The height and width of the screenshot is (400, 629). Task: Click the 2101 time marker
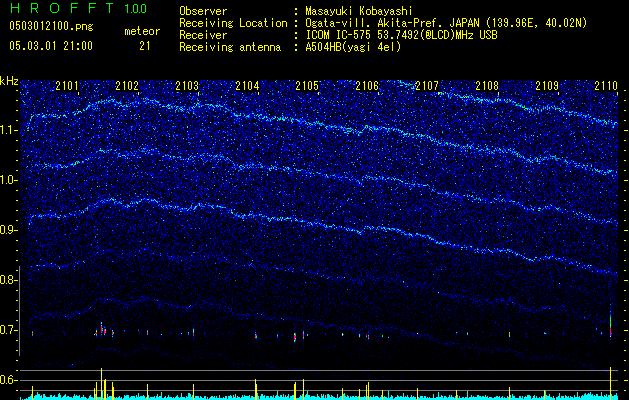67,87
